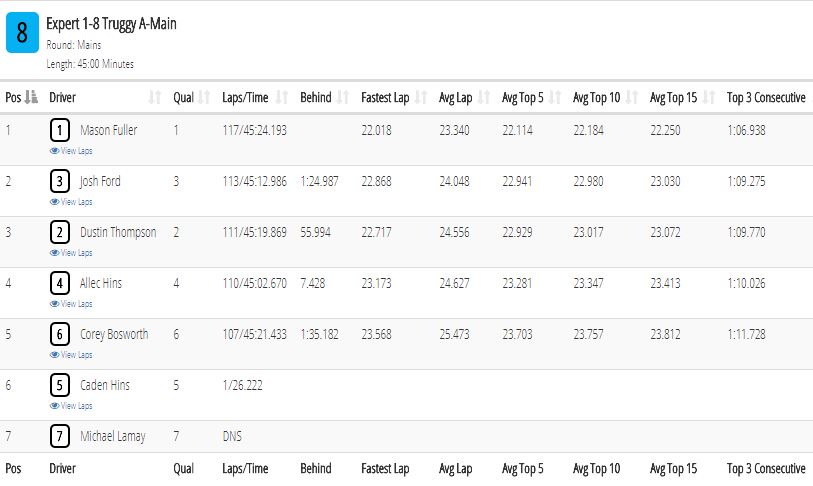Sort by Avg Lap column arrows
813x486 pixels.
(x=484, y=97)
